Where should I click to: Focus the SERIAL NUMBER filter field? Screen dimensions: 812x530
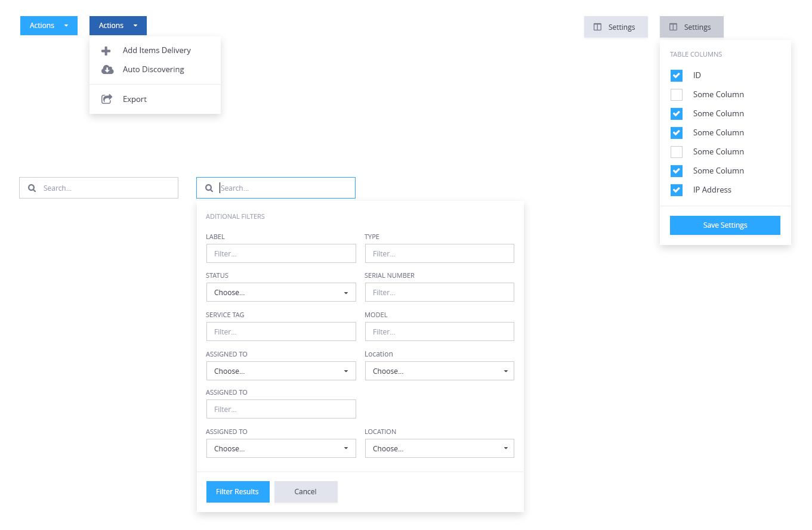coord(439,292)
